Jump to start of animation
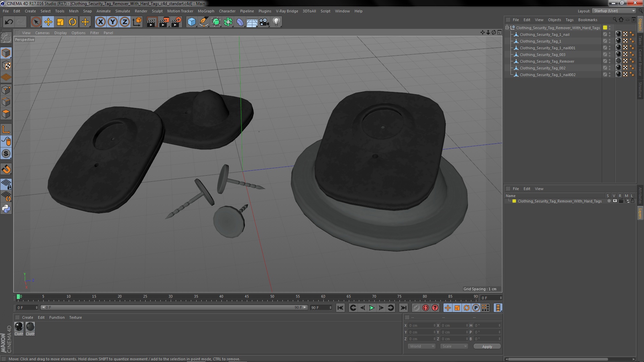This screenshot has width=644, height=362. tap(340, 308)
